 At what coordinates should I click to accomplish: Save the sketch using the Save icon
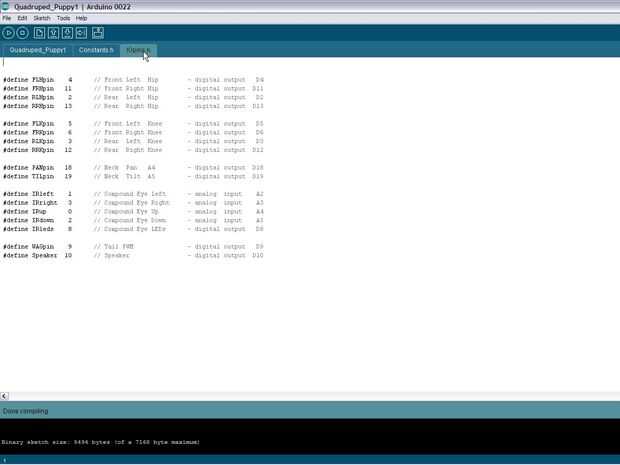[67, 33]
